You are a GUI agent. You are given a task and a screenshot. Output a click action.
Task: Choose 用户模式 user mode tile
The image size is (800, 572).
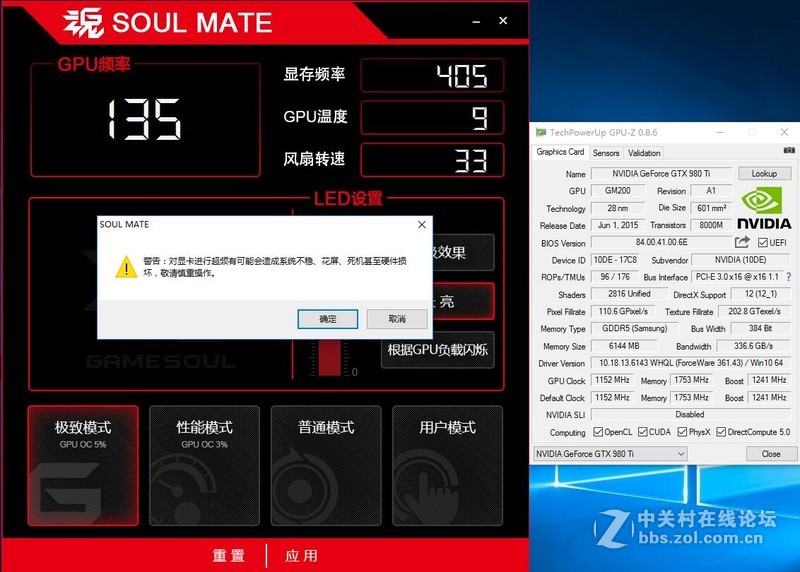(447, 465)
